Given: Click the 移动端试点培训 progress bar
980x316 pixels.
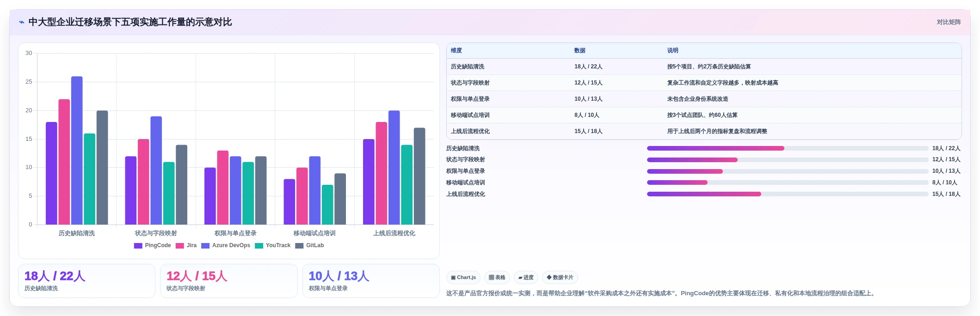Looking at the screenshot, I should point(787,182).
